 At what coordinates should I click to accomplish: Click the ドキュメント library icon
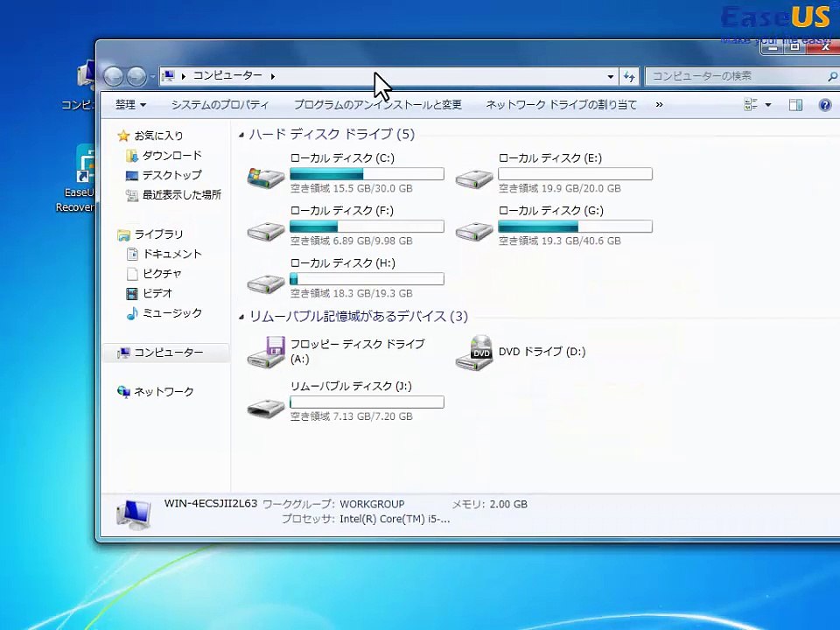click(132, 254)
